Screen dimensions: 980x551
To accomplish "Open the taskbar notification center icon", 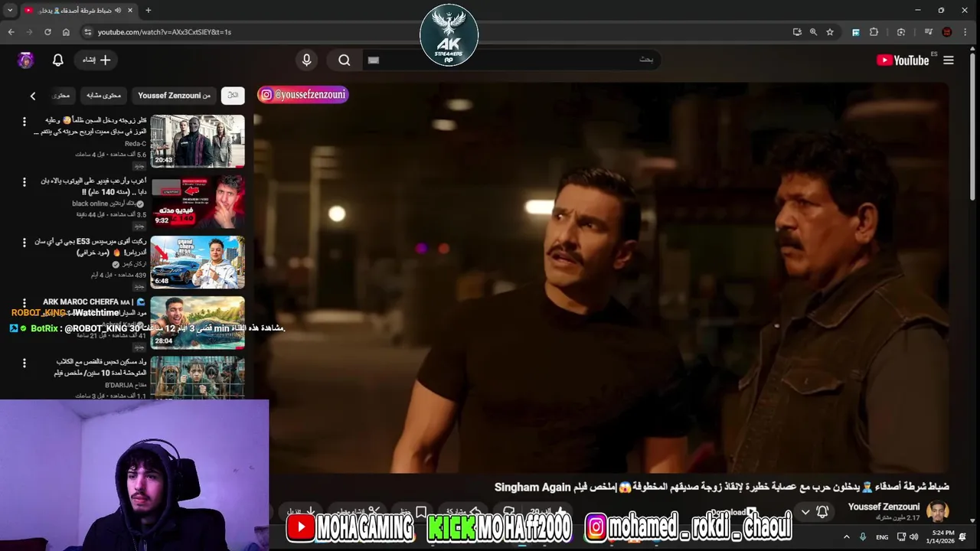I will pos(963,536).
